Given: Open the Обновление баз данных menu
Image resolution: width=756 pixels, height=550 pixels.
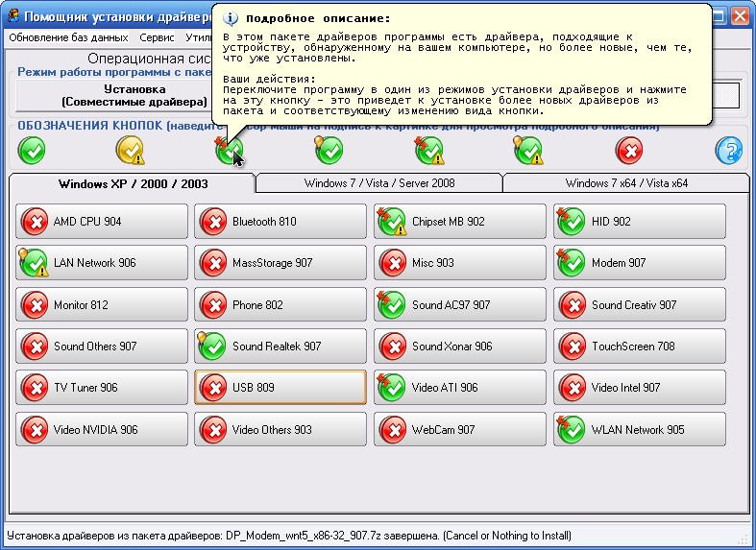Looking at the screenshot, I should click(68, 37).
